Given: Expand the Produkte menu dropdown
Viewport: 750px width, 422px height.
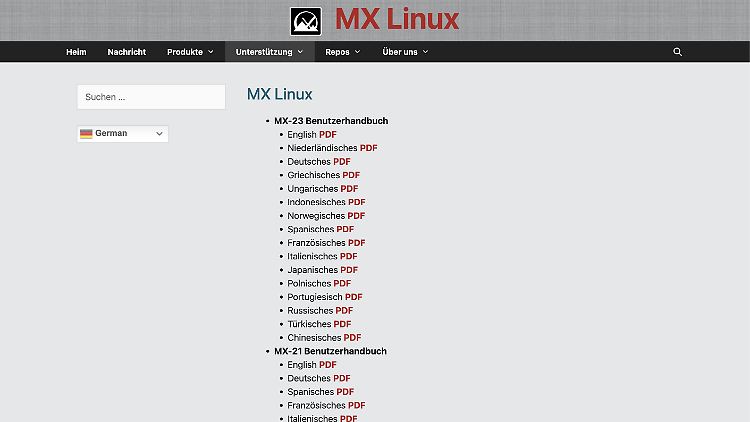Looking at the screenshot, I should pyautogui.click(x=190, y=52).
